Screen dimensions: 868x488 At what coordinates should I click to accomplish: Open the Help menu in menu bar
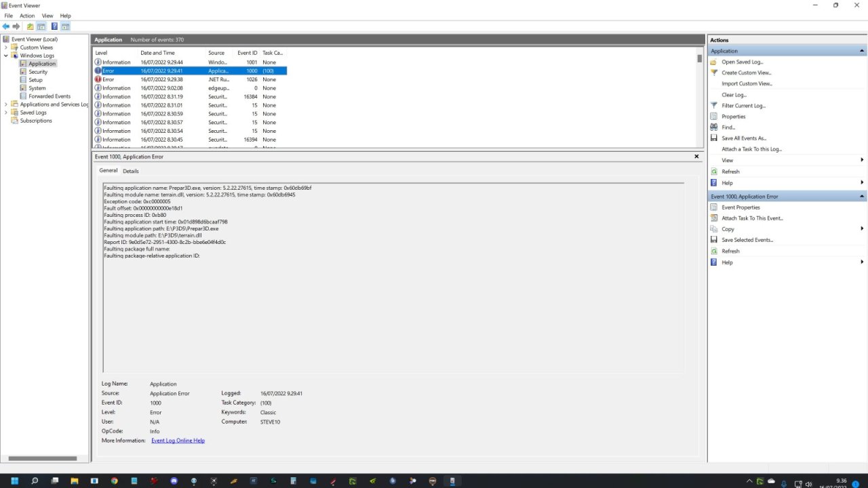[x=65, y=16]
